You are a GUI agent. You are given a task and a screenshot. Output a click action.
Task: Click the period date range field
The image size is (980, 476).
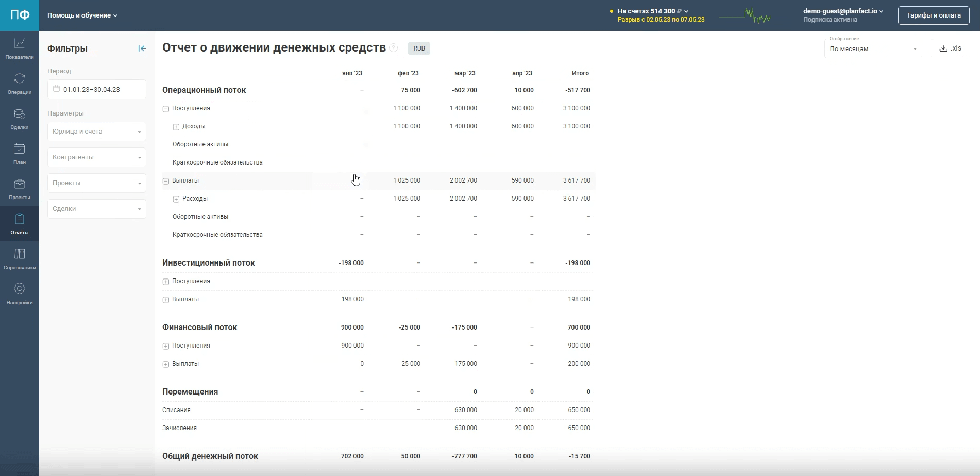97,89
